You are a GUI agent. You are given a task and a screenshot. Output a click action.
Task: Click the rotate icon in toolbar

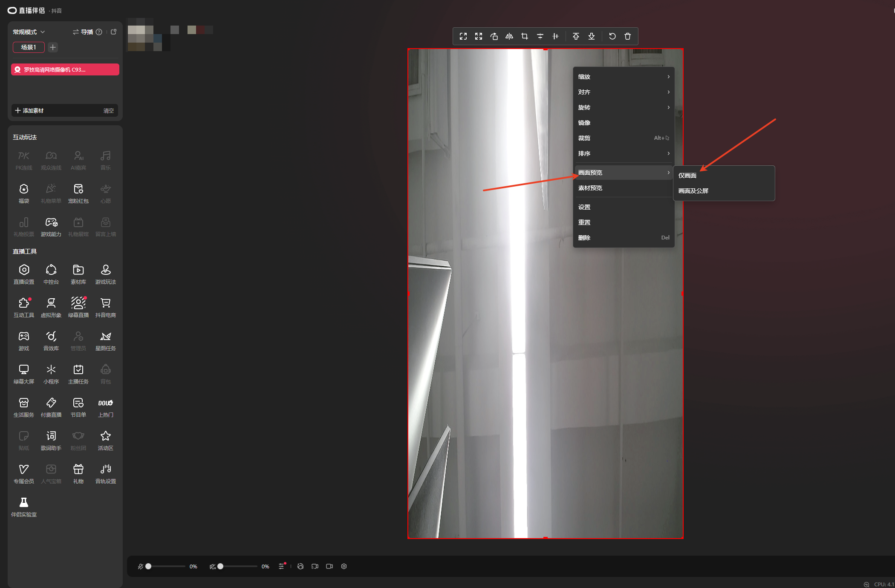coord(494,36)
